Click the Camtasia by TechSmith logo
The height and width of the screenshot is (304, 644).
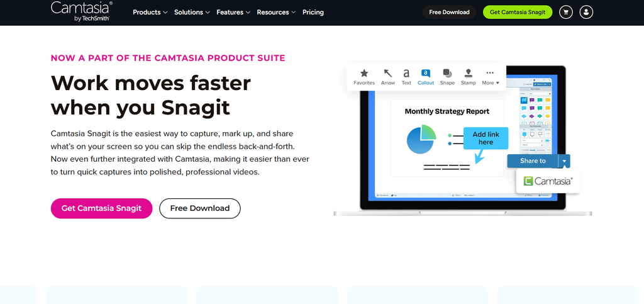(x=81, y=11)
